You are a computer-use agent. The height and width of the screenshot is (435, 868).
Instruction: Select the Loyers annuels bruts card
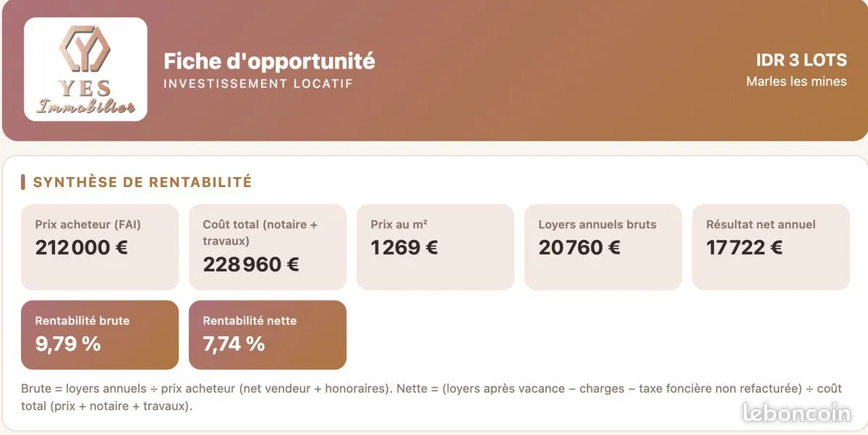[603, 247]
